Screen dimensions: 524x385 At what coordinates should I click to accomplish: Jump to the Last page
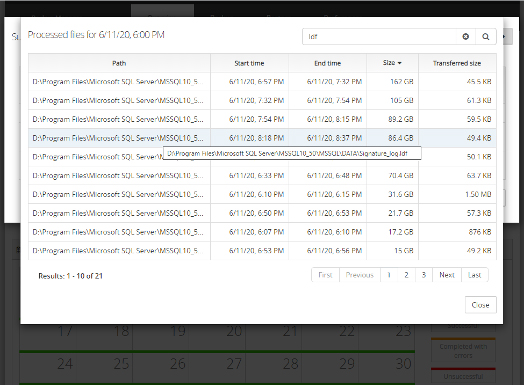click(x=475, y=275)
